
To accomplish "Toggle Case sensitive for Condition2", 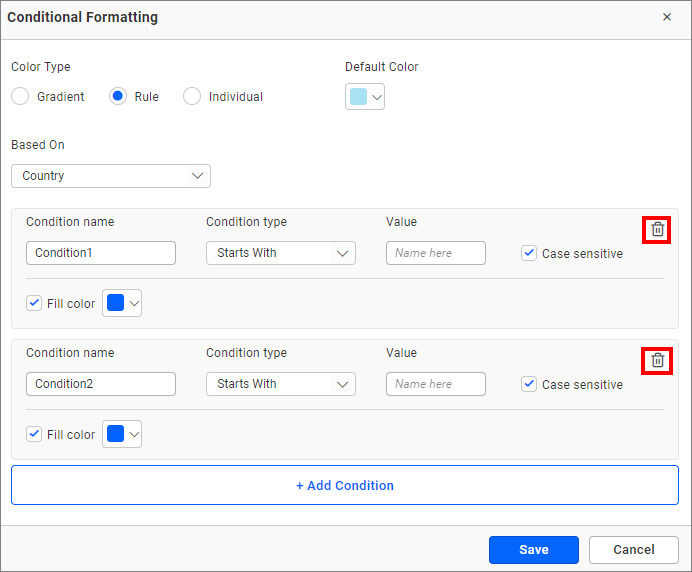I will pyautogui.click(x=529, y=384).
